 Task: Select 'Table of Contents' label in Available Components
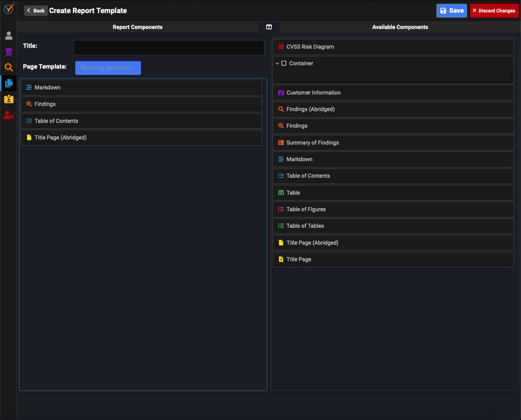[x=308, y=176]
